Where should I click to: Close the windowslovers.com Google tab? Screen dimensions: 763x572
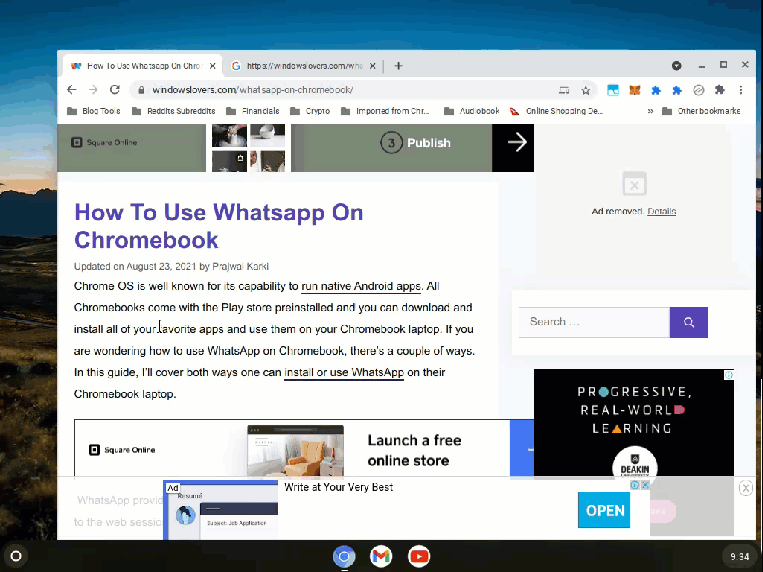(x=372, y=66)
